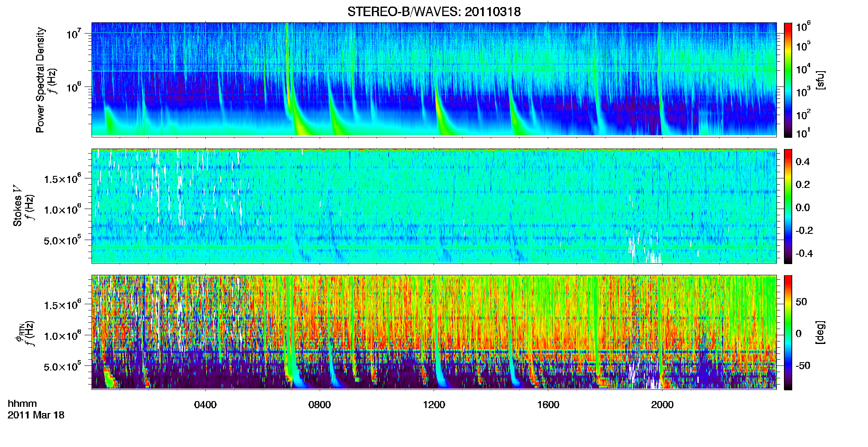Click the hhmm axis unit label
The height and width of the screenshot is (447, 868).
[x=22, y=404]
